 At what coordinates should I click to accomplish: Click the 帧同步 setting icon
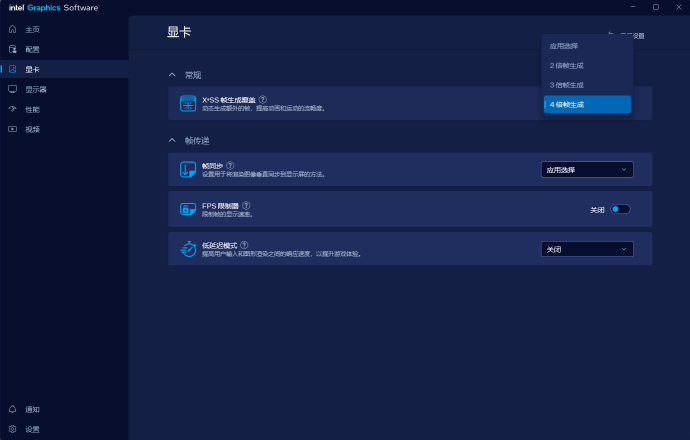click(x=187, y=169)
